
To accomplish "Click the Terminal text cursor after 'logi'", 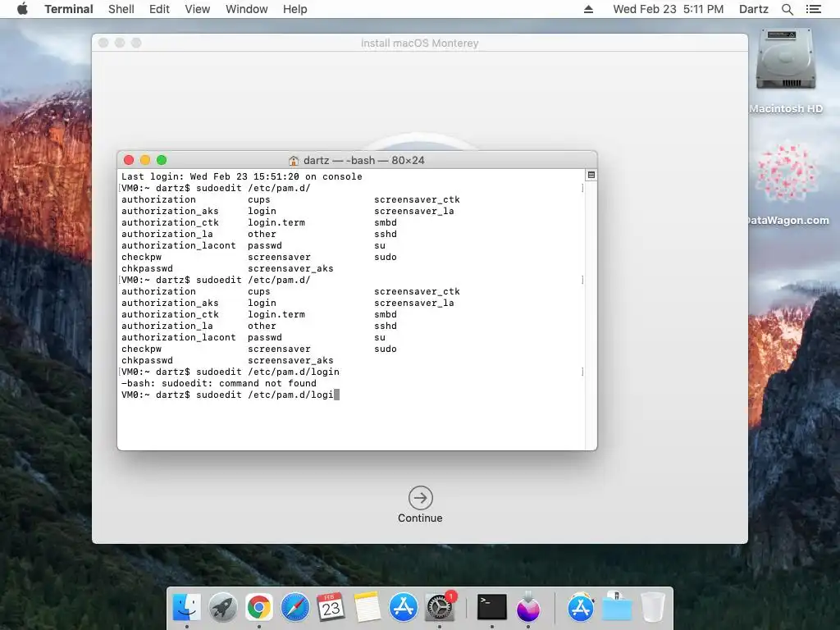I will (337, 395).
